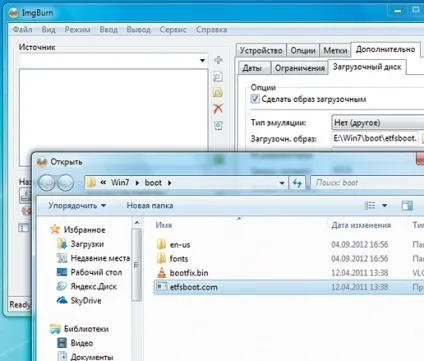Click the clear-all icon below the red X
This screenshot has height=361, width=424.
pos(218,125)
